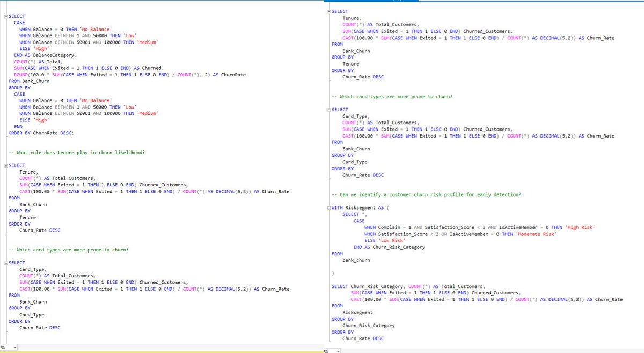Image resolution: width=644 pixels, height=353 pixels.
Task: Click 'Risksegment' after FROM in the final query
Action: click(x=357, y=312)
